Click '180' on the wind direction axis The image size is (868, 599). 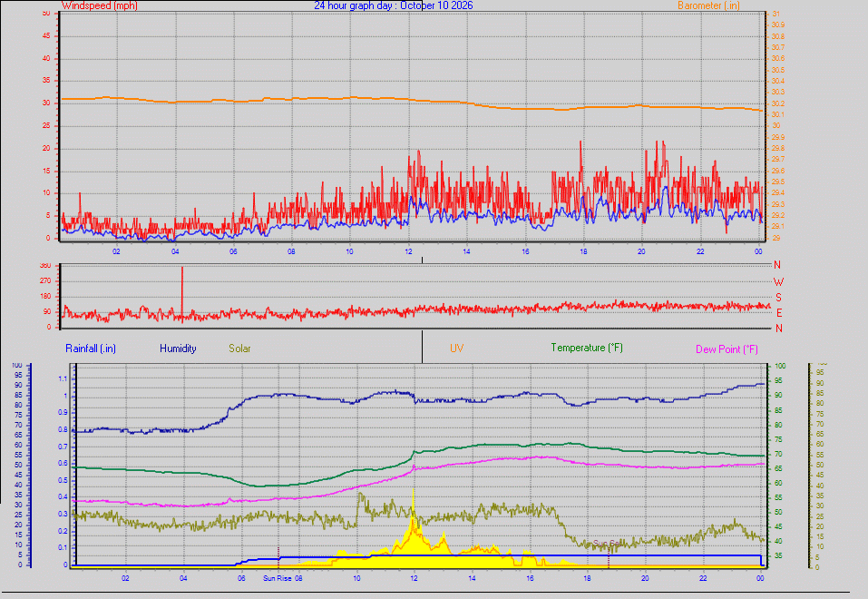45,297
